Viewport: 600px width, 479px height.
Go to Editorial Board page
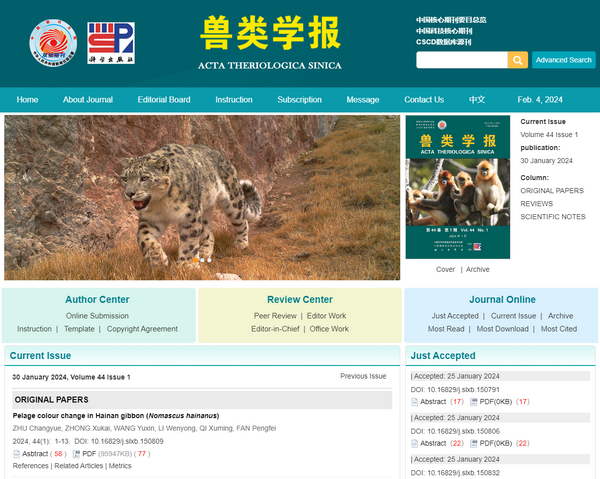point(164,100)
